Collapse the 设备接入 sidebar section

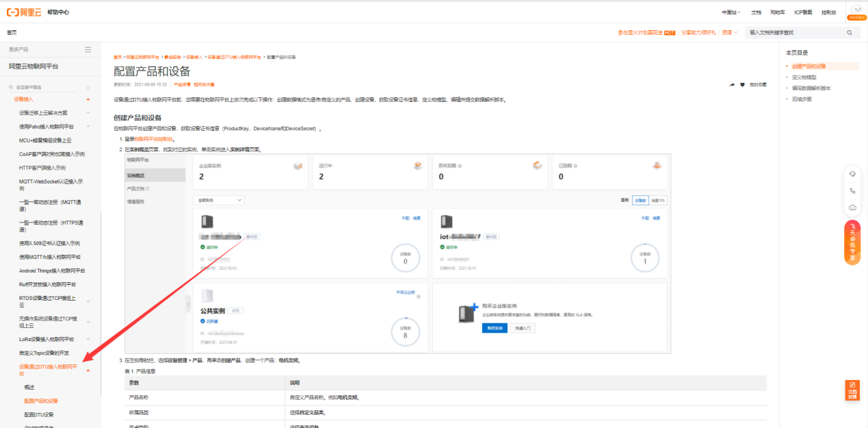point(88,100)
